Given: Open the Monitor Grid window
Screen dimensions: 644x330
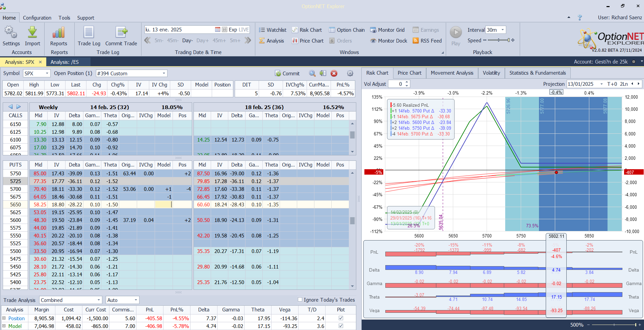Looking at the screenshot, I should point(387,30).
